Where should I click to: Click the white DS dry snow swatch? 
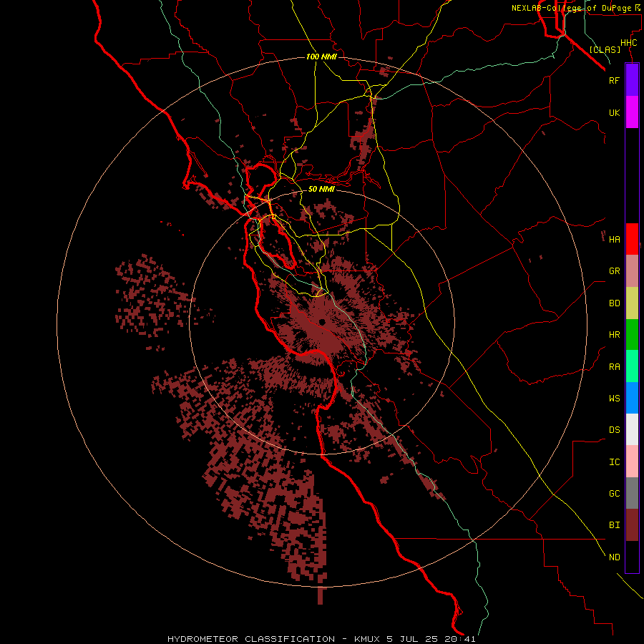pos(632,429)
